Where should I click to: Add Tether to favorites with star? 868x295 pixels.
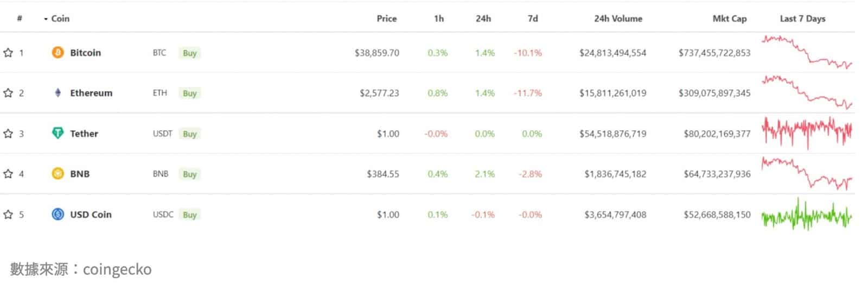8,134
